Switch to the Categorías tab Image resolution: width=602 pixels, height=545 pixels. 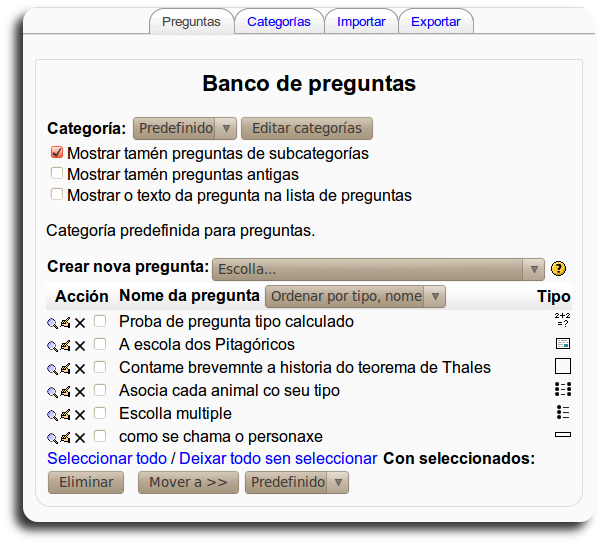(x=278, y=21)
